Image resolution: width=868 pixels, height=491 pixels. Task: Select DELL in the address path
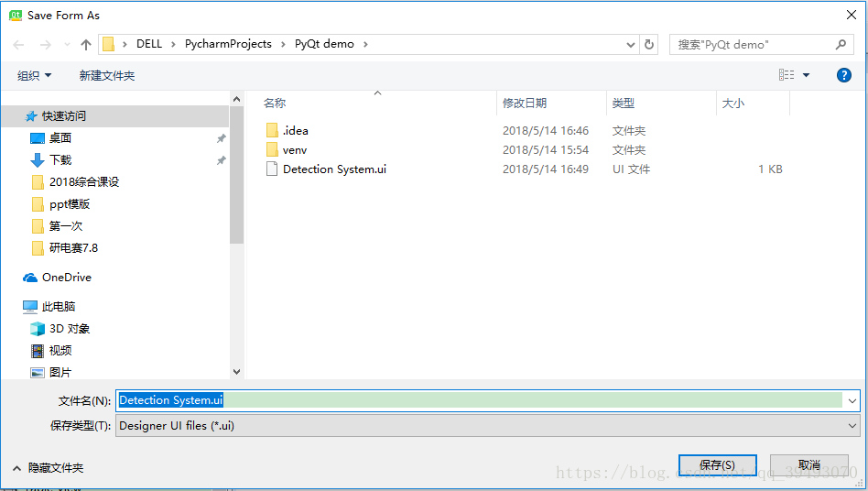point(149,44)
